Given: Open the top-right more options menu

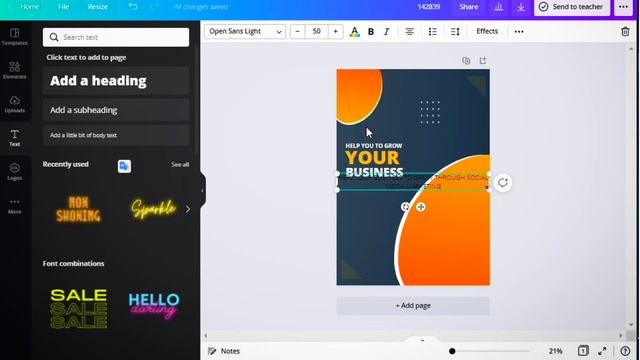Looking at the screenshot, I should pyautogui.click(x=623, y=7).
